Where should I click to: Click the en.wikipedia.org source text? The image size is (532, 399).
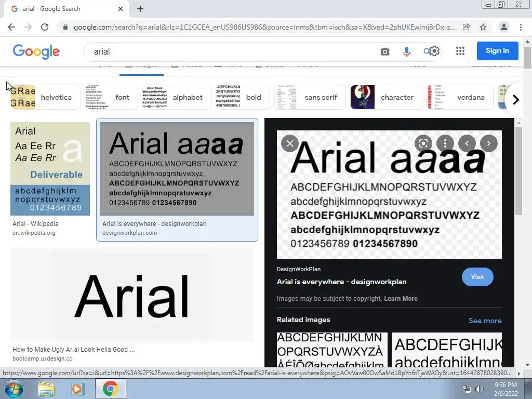coord(34,233)
